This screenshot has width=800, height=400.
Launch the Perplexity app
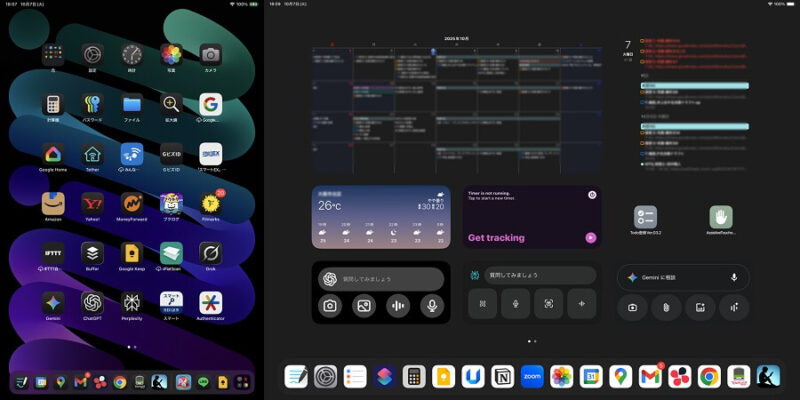131,302
